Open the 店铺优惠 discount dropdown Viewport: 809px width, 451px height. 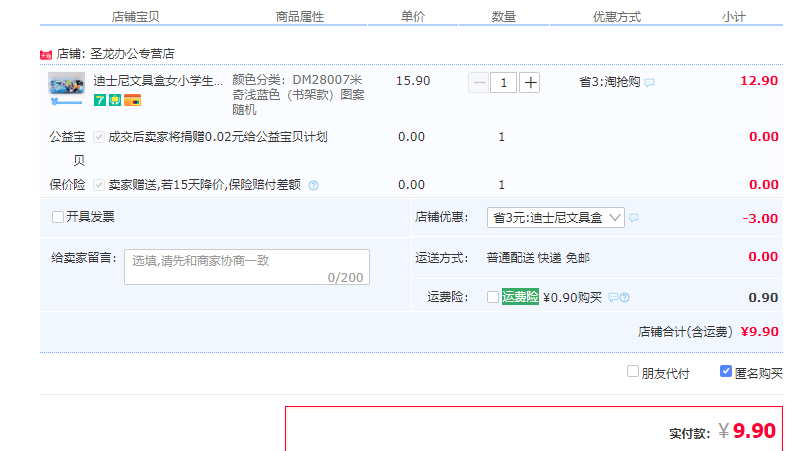(x=556, y=218)
